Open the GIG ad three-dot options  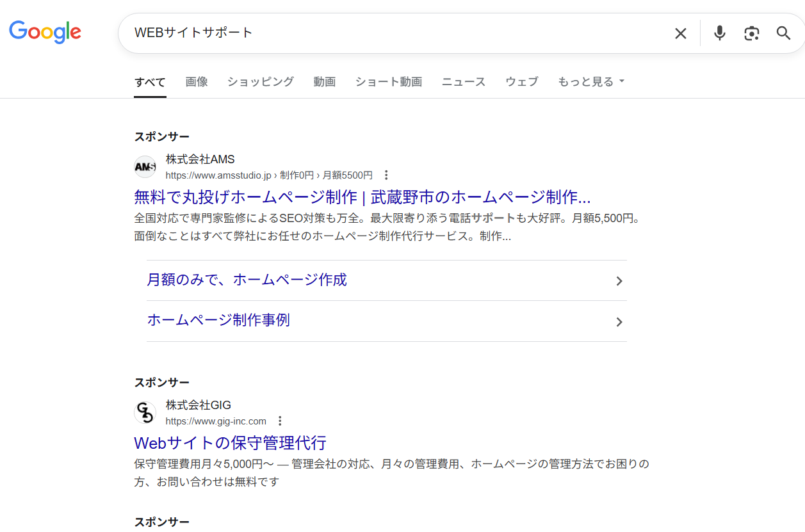point(280,421)
